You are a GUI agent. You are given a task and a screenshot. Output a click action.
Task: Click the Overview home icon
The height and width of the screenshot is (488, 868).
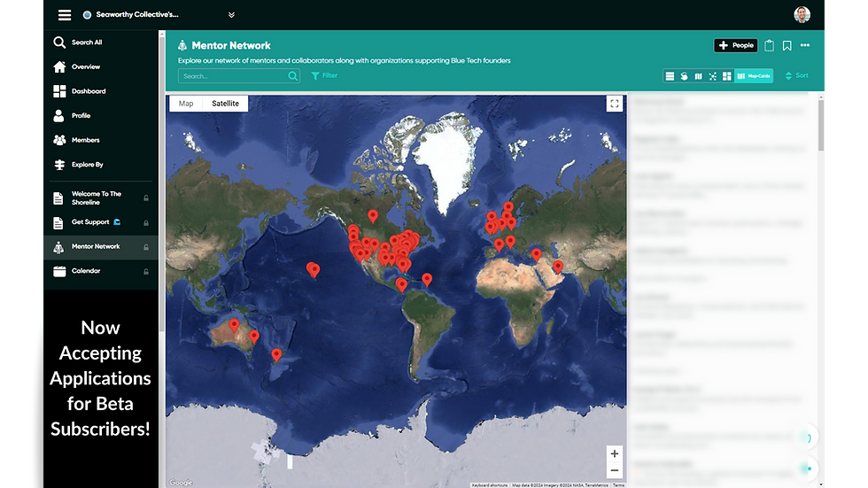point(59,67)
